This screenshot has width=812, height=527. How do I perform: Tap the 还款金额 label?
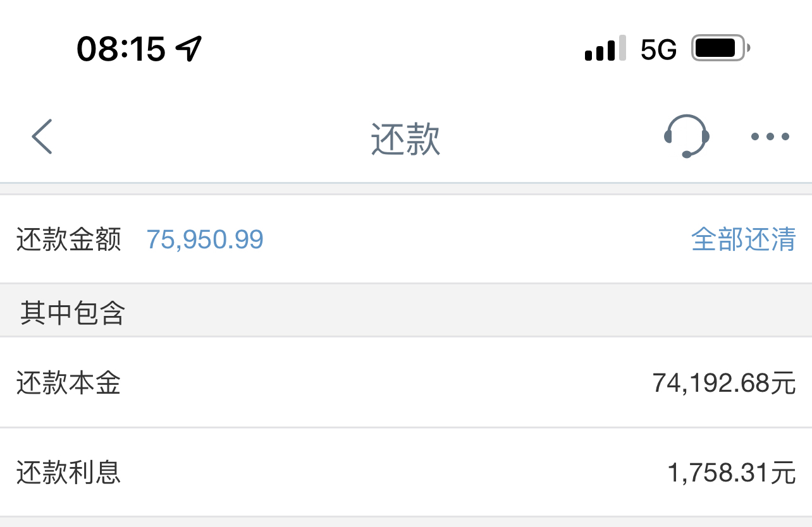(x=69, y=239)
